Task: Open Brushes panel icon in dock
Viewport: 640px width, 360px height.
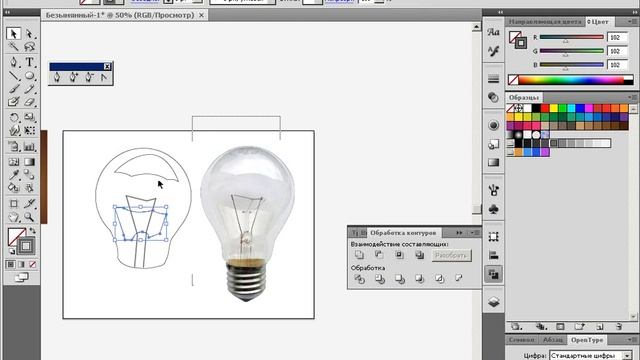Action: pyautogui.click(x=493, y=190)
